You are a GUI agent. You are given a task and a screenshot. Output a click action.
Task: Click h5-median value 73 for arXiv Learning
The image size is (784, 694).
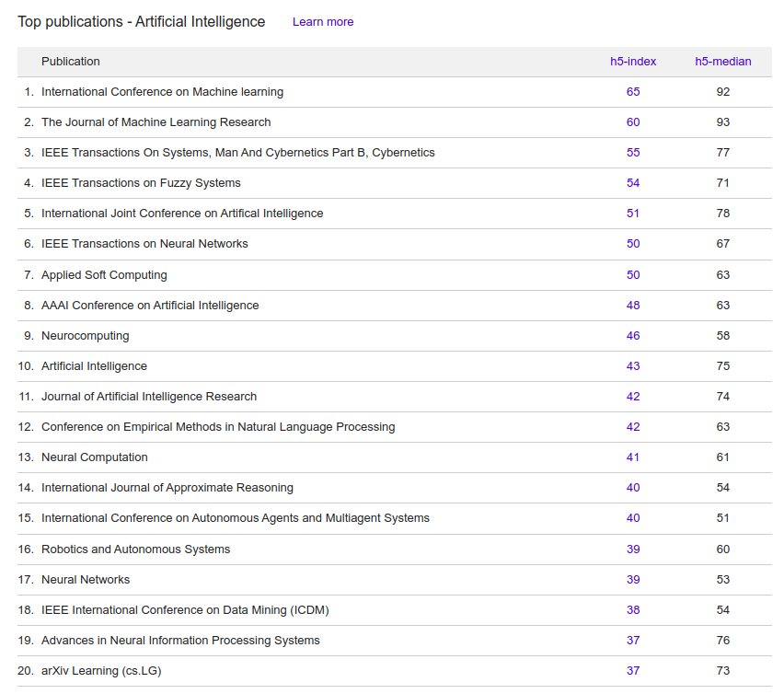pyautogui.click(x=723, y=671)
